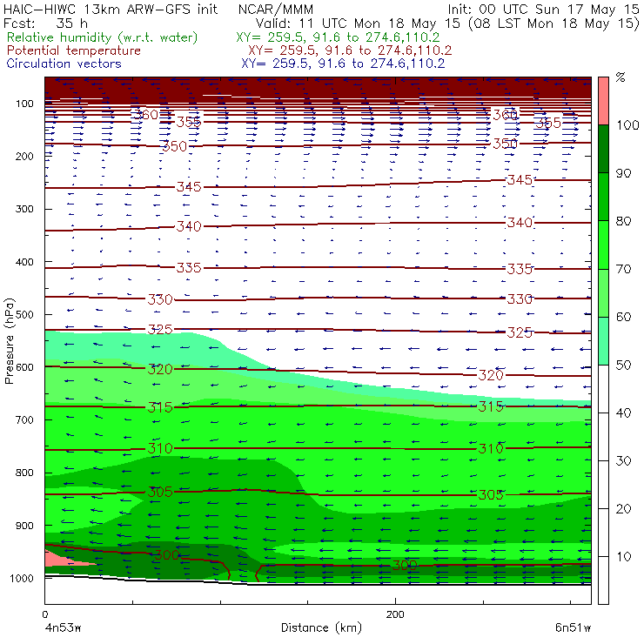644x644 pixels.
Task: Click the '%' unit above color bar
Action: (x=621, y=77)
